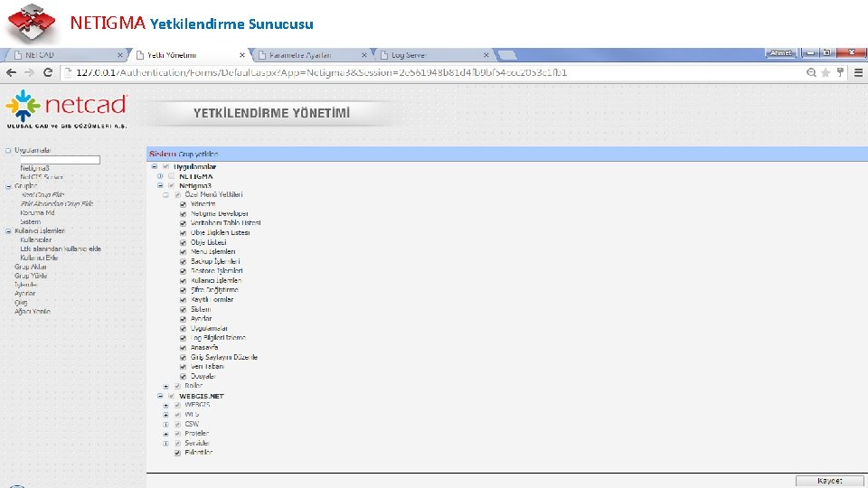The image size is (868, 488).
Task: Reload the page with the refresh icon
Action: 48,72
